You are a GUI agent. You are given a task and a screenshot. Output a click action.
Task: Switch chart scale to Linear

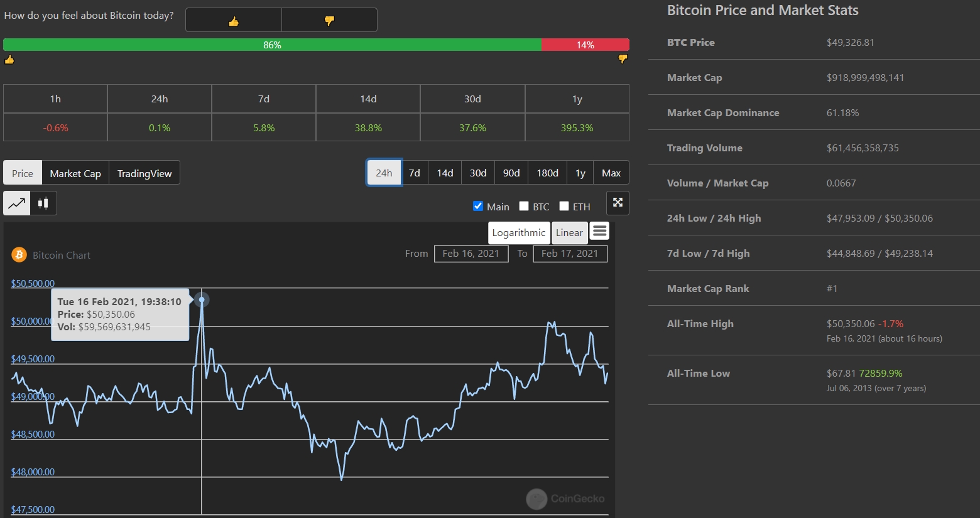point(569,233)
